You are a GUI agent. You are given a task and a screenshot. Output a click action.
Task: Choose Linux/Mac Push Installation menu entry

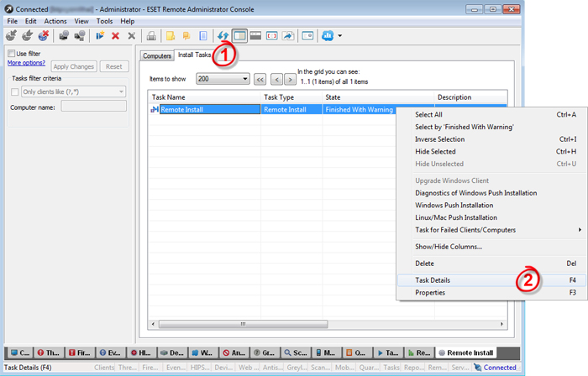491,217
